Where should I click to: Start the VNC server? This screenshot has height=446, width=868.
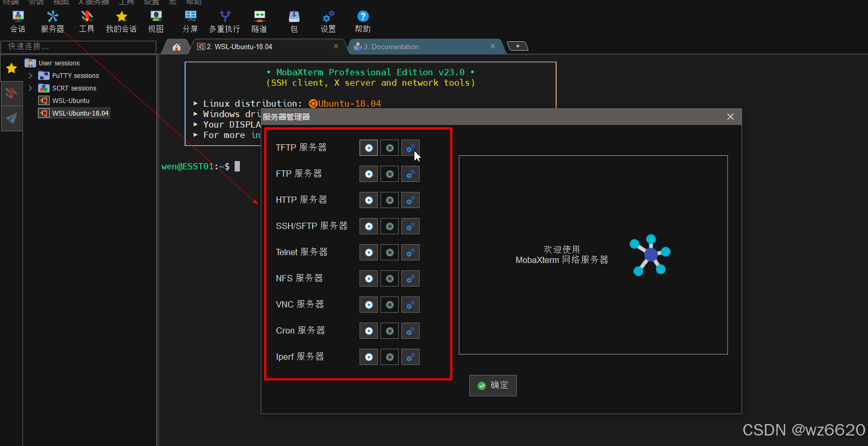coord(368,305)
